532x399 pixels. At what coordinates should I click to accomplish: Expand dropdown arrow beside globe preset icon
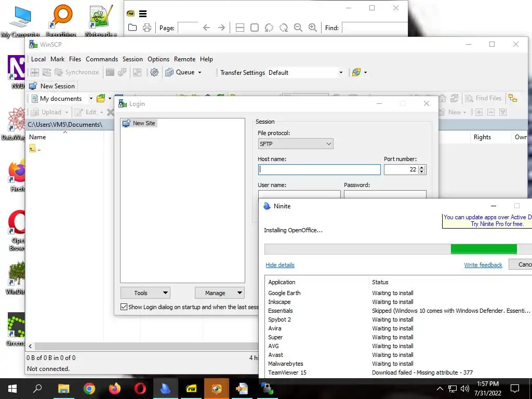(365, 72)
